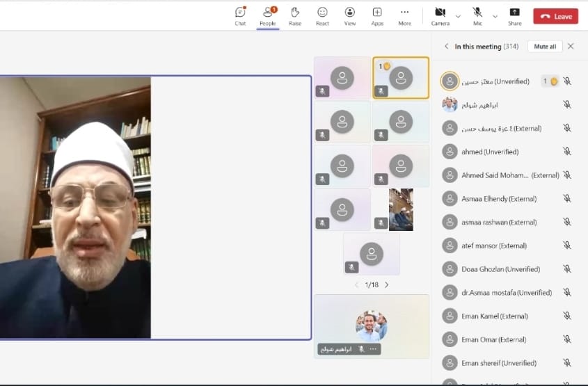Select participant Asmaa Elhendy in the list
Screen dimensions: 588x386
[498, 199]
